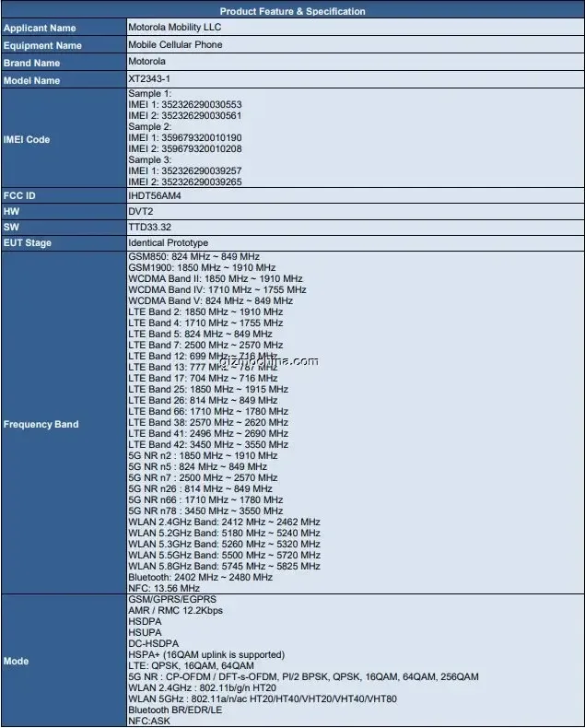Click the Mobile Cellular Phone text
The height and width of the screenshot is (728, 585).
click(175, 44)
